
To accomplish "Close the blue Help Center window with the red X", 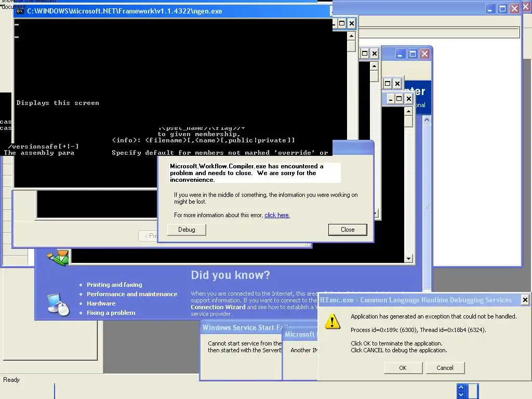I will pos(425,54).
